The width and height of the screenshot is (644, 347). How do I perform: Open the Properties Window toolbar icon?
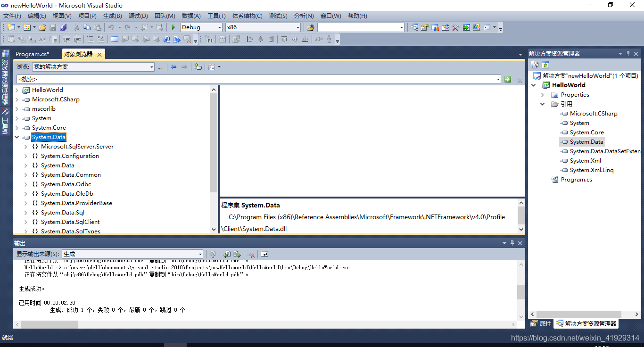[425, 27]
